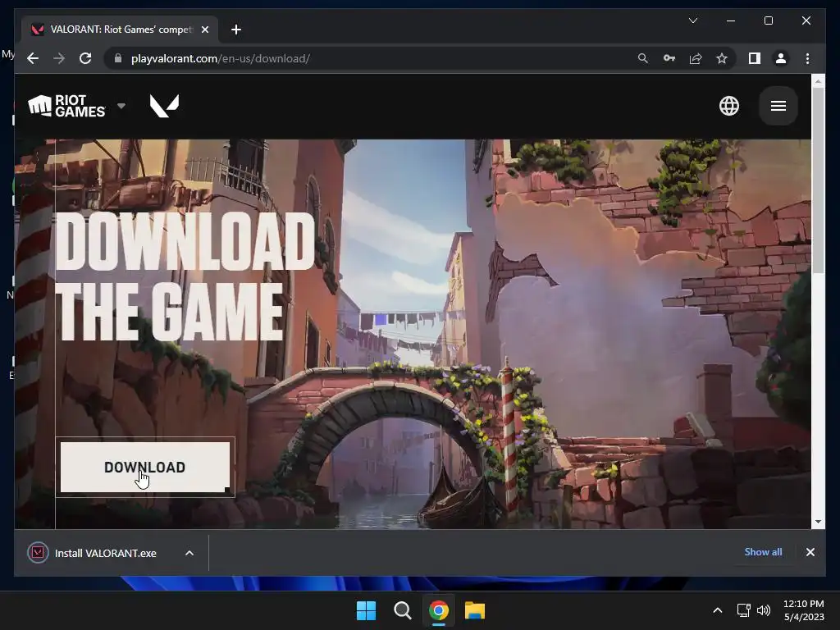This screenshot has width=840, height=630.
Task: Open the Chrome three-dot menu
Action: click(807, 58)
